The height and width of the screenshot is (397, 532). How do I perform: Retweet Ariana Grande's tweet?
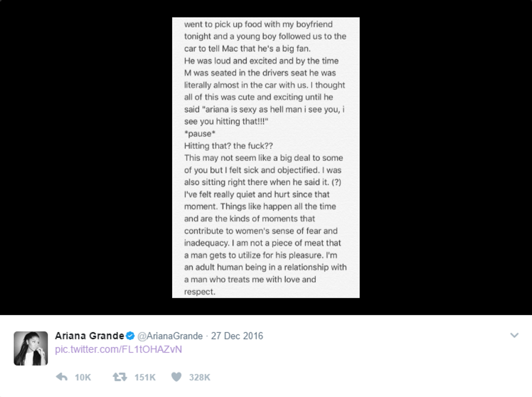119,377
